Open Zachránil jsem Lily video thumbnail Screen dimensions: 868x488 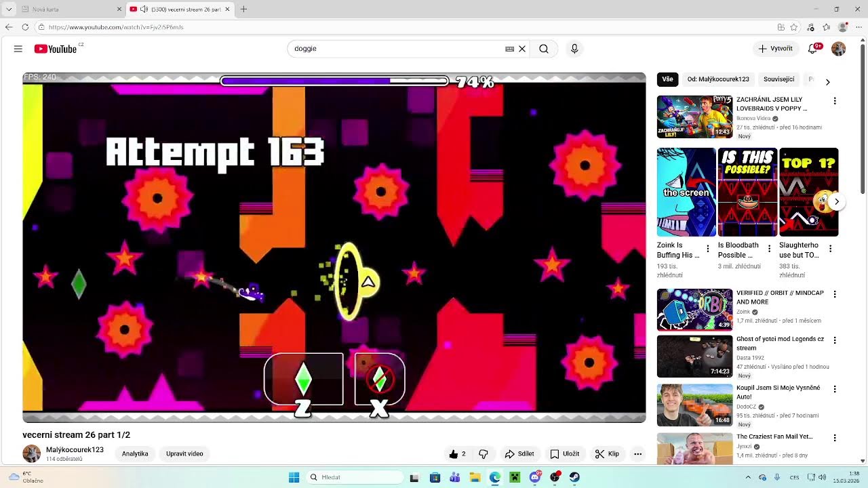694,117
